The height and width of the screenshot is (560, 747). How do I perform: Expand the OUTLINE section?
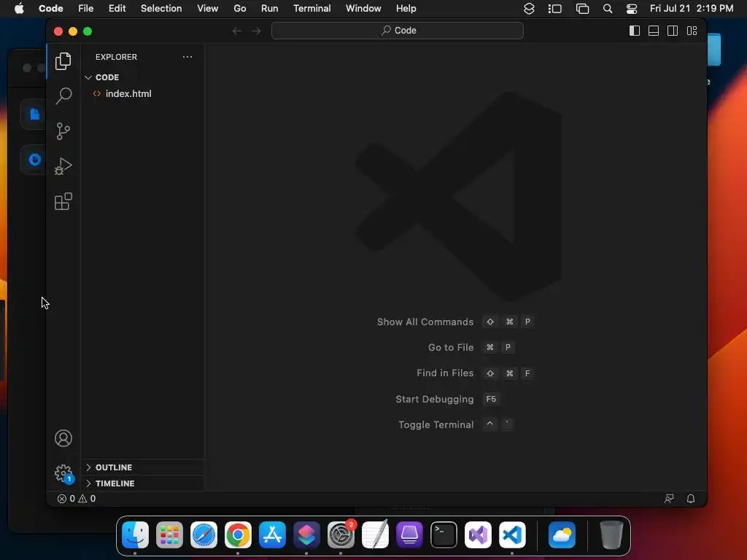143,467
